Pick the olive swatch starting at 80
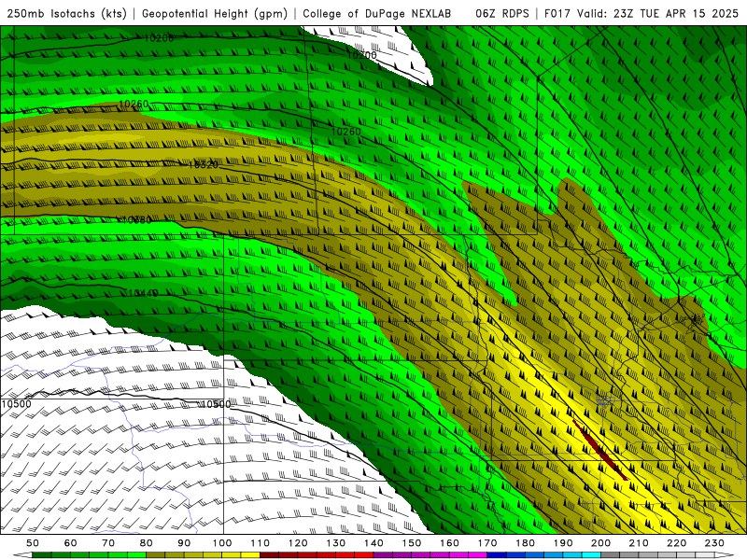This screenshot has height=560, width=747. coord(155,554)
